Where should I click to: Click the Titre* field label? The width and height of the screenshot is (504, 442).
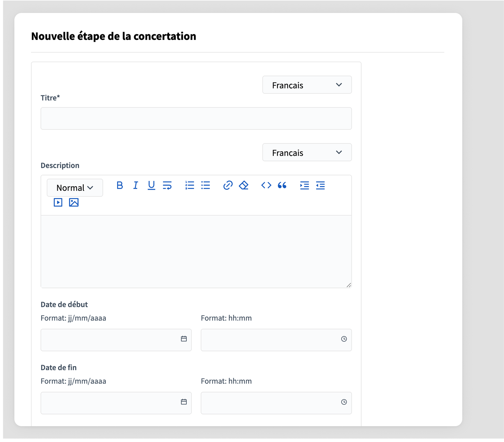tap(50, 98)
